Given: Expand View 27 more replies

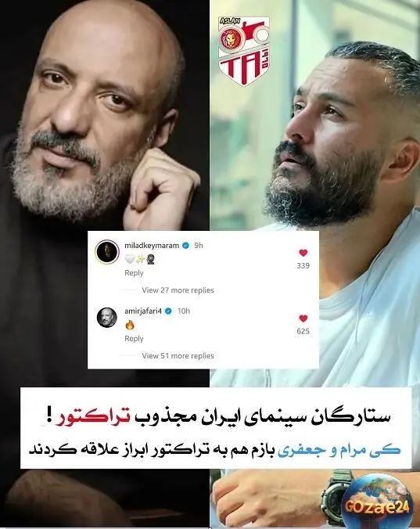Looking at the screenshot, I should [x=178, y=290].
